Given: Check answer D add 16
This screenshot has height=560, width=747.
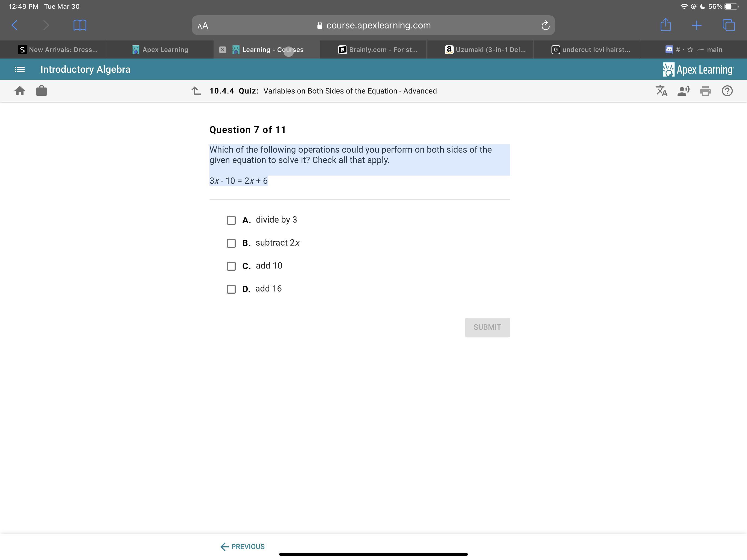Looking at the screenshot, I should pos(231,290).
